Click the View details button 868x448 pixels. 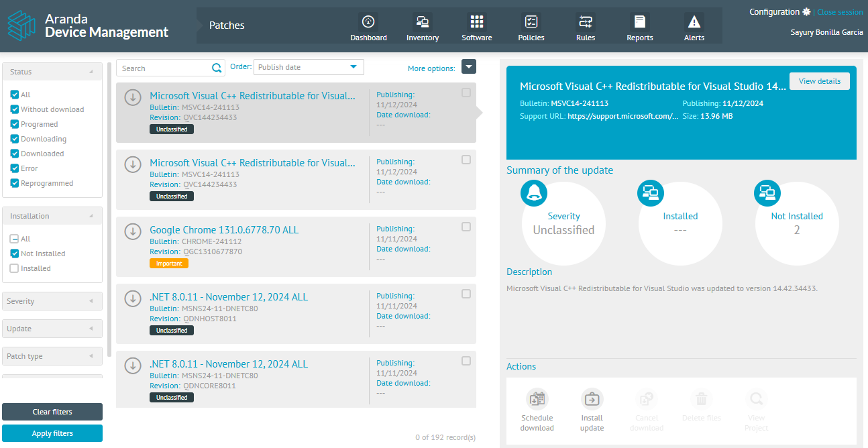[x=820, y=81]
